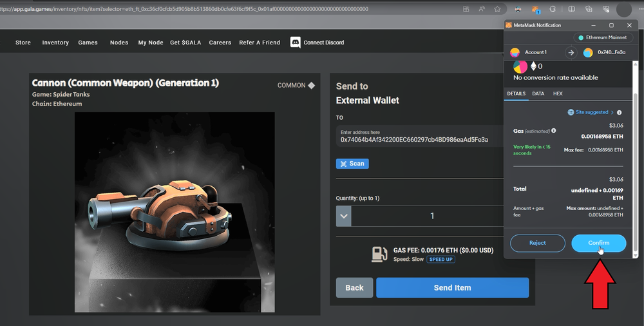The height and width of the screenshot is (326, 644).
Task: Add page to favorites star
Action: 497,8
